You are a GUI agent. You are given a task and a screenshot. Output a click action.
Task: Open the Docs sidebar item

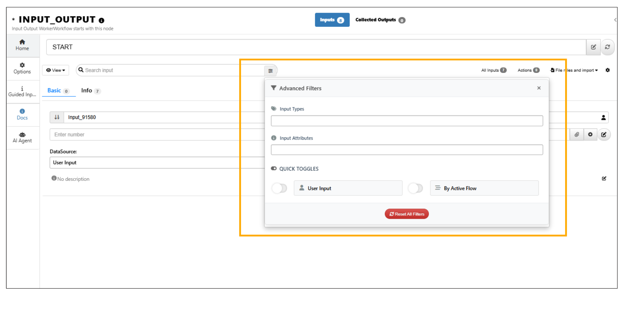(22, 115)
